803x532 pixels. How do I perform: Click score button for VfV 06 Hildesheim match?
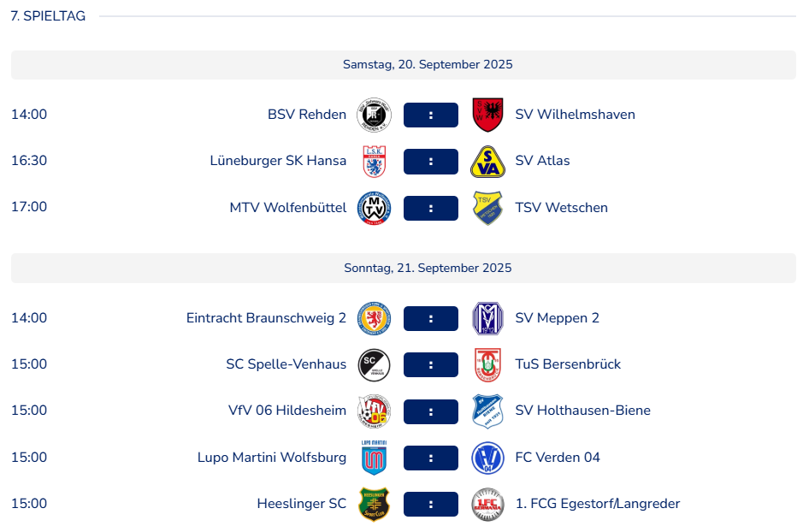pyautogui.click(x=431, y=411)
